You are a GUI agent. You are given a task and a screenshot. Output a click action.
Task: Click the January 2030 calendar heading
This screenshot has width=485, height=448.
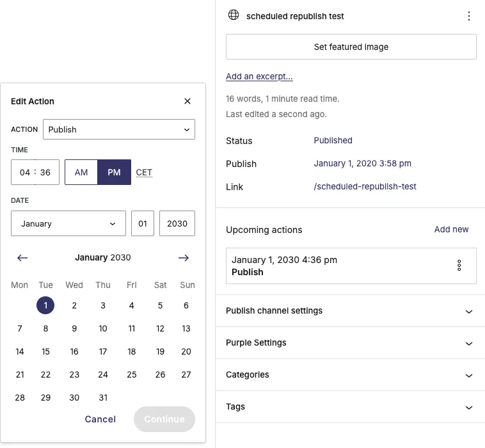103,257
